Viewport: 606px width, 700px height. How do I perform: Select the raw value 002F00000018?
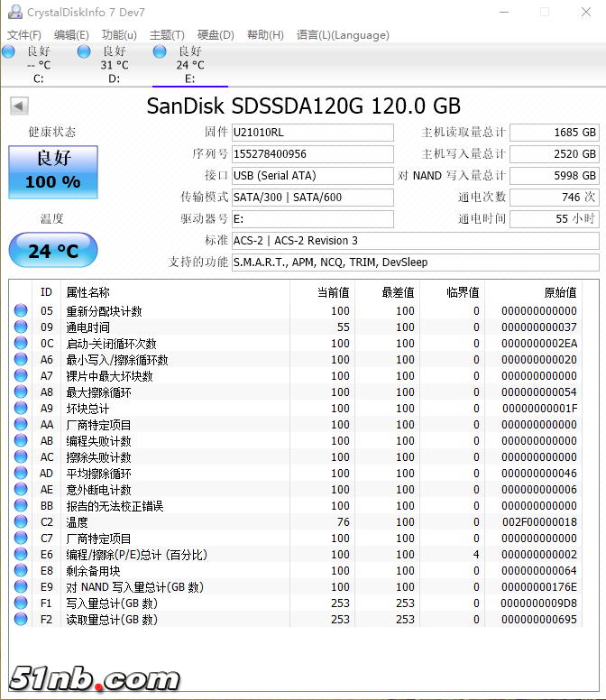tap(539, 522)
